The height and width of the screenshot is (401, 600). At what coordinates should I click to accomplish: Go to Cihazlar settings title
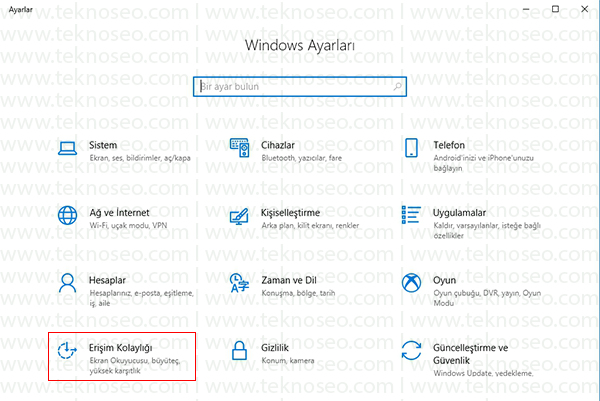[x=278, y=145]
